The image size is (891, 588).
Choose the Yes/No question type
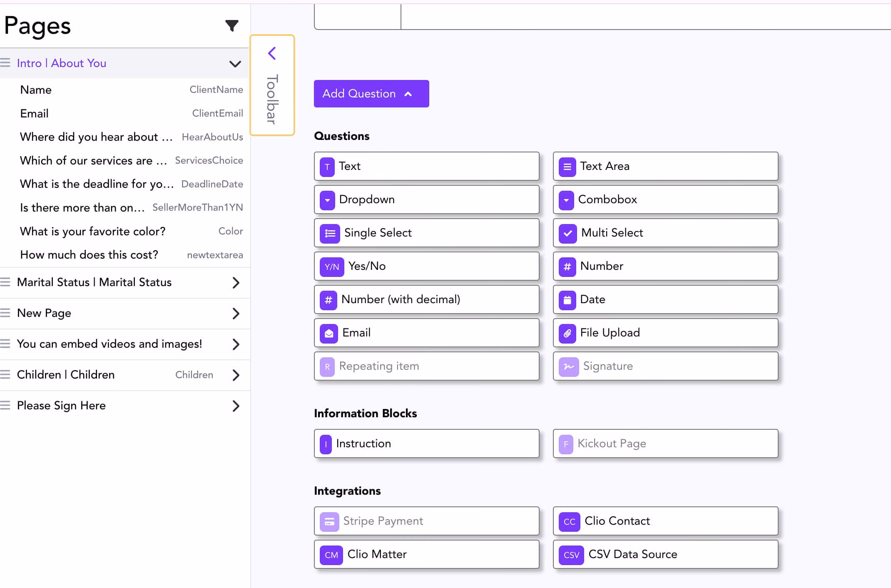427,266
